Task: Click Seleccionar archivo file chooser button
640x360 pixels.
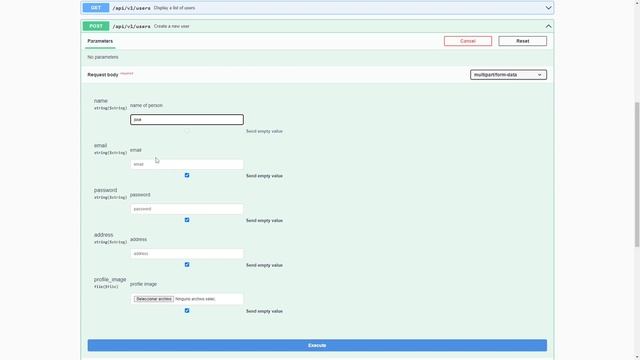Action: (153, 299)
